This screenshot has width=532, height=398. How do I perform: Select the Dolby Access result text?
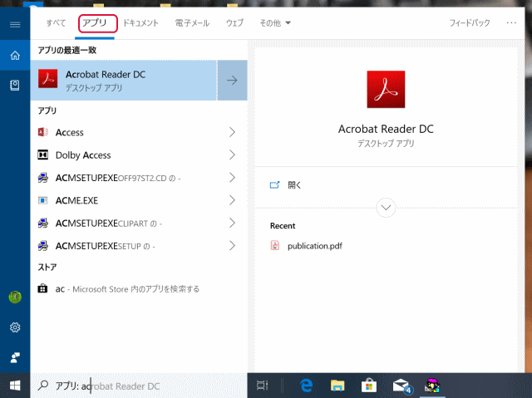tap(83, 155)
